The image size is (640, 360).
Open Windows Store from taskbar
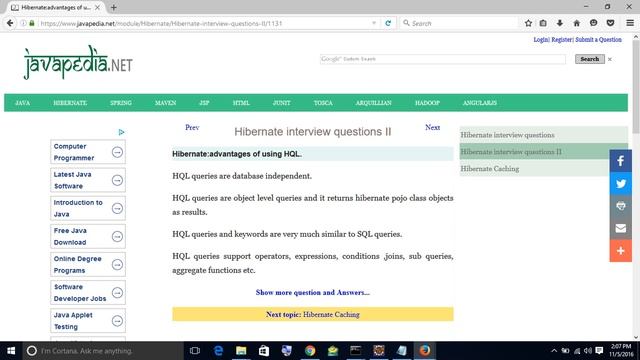[264, 351]
